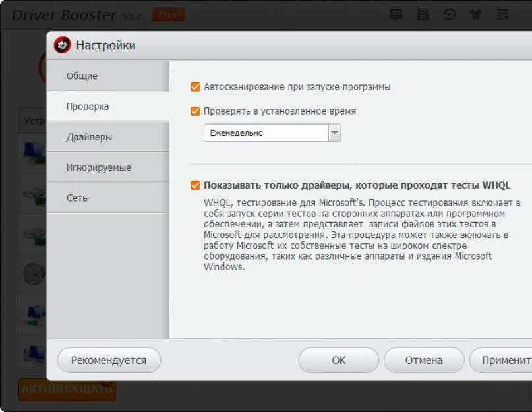532x412 pixels.
Task: Click the Free badge next to the version
Action: (x=168, y=15)
